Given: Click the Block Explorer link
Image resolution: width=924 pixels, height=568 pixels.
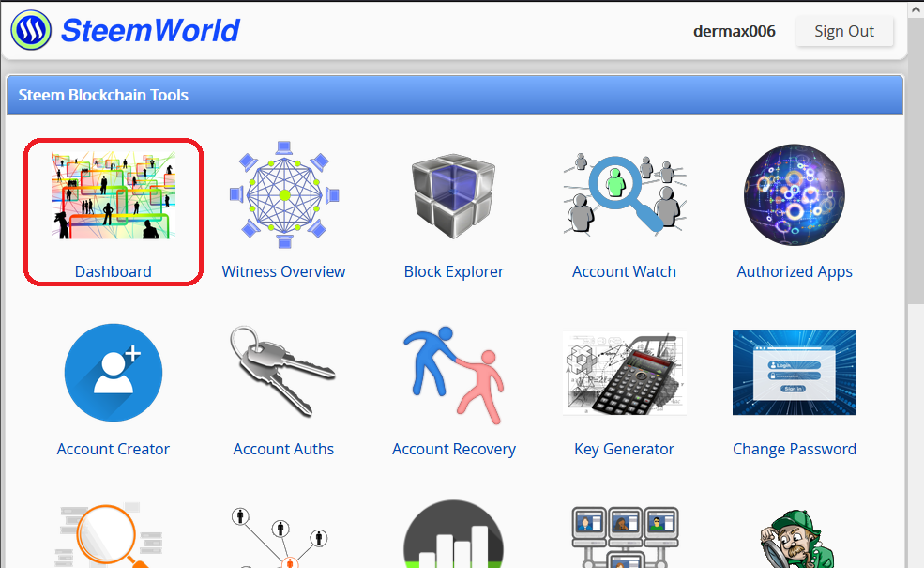Looking at the screenshot, I should [x=454, y=271].
